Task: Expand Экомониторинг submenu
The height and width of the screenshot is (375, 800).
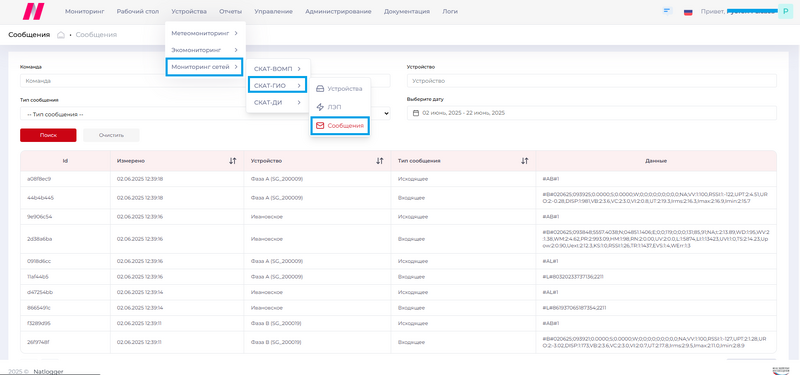Action: click(205, 50)
